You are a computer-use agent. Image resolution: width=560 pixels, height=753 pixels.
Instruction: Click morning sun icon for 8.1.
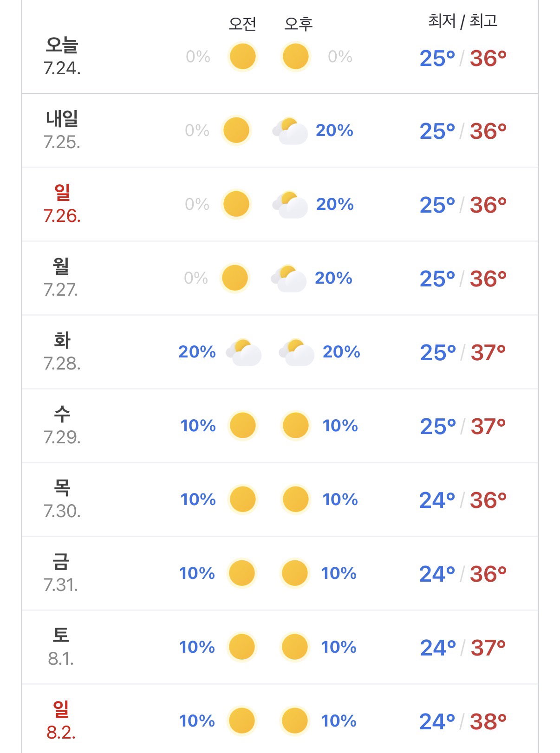point(242,647)
